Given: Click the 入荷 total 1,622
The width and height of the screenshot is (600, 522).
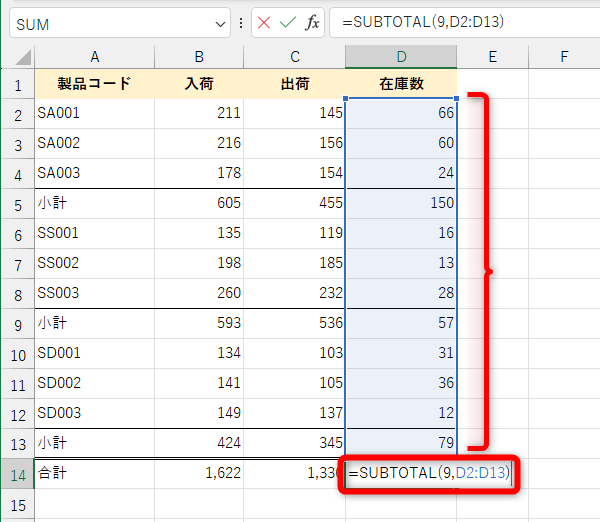Looking at the screenshot, I should point(199,473).
